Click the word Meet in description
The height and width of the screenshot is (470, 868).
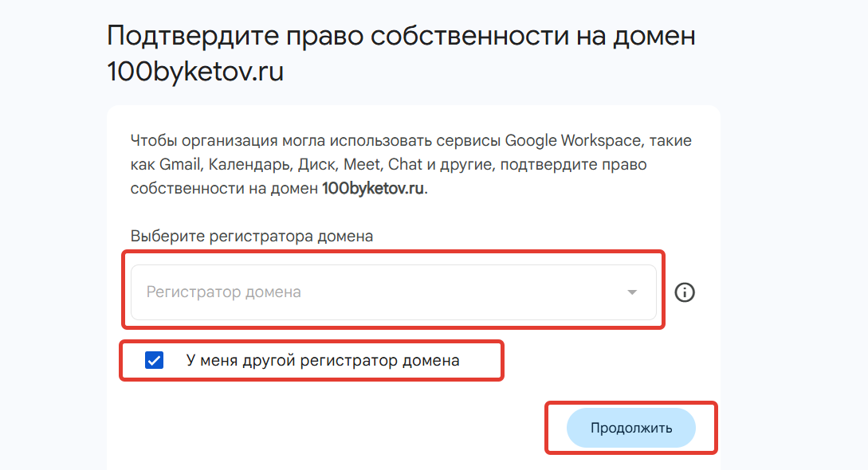pos(362,165)
